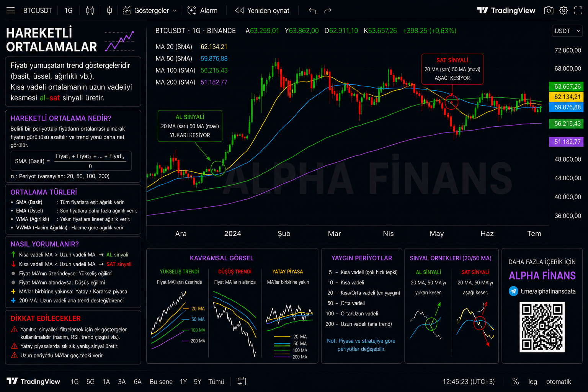The height and width of the screenshot is (392, 588).
Task: Click the alarm clock icon
Action: click(192, 10)
